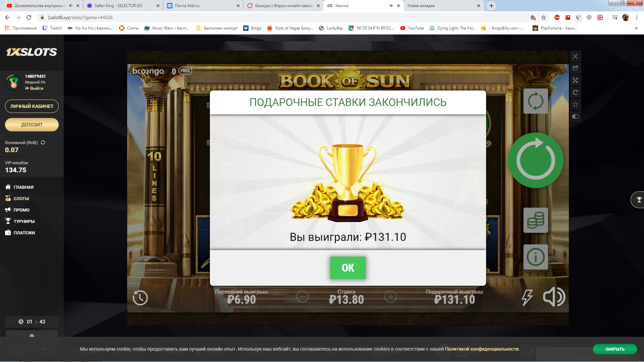
Task: Click the green spin button
Action: click(x=535, y=160)
